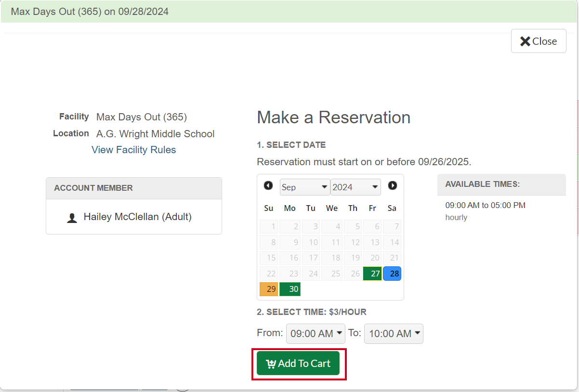Close the reservation dialog

(539, 41)
